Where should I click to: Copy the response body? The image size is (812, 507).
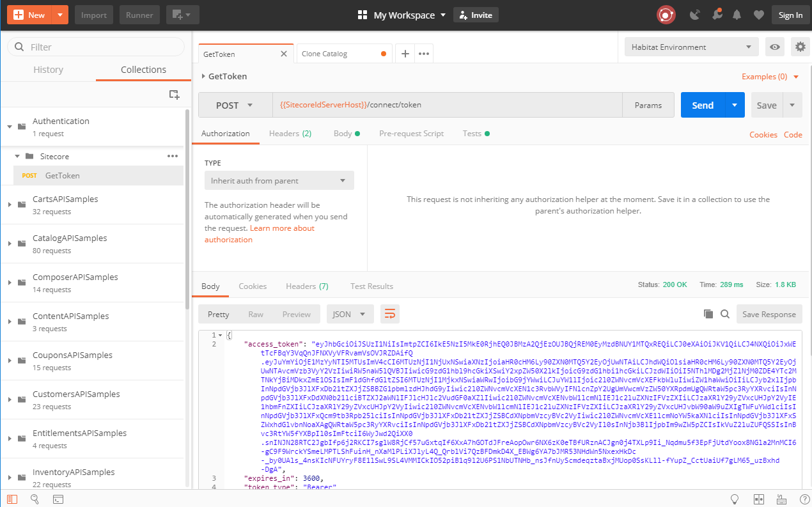(x=708, y=313)
